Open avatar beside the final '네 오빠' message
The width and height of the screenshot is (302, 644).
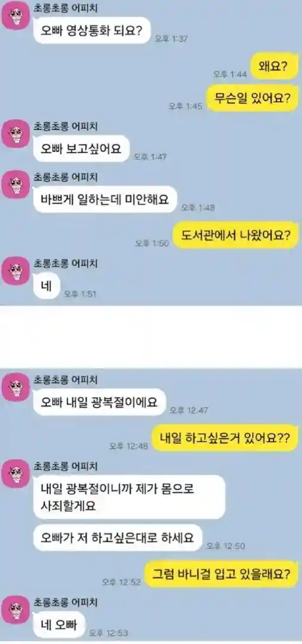(x=15, y=610)
